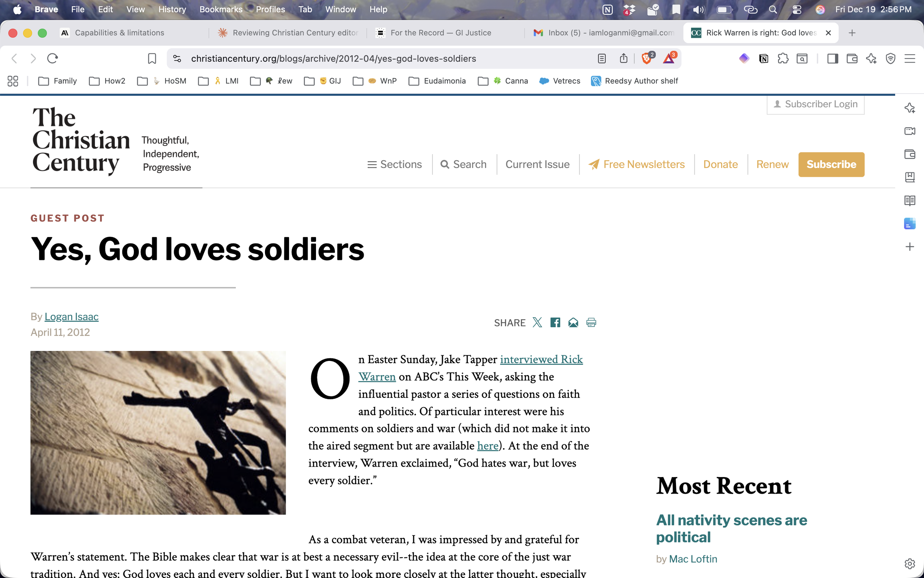Open the Leo AI sidebar star icon

click(871, 58)
